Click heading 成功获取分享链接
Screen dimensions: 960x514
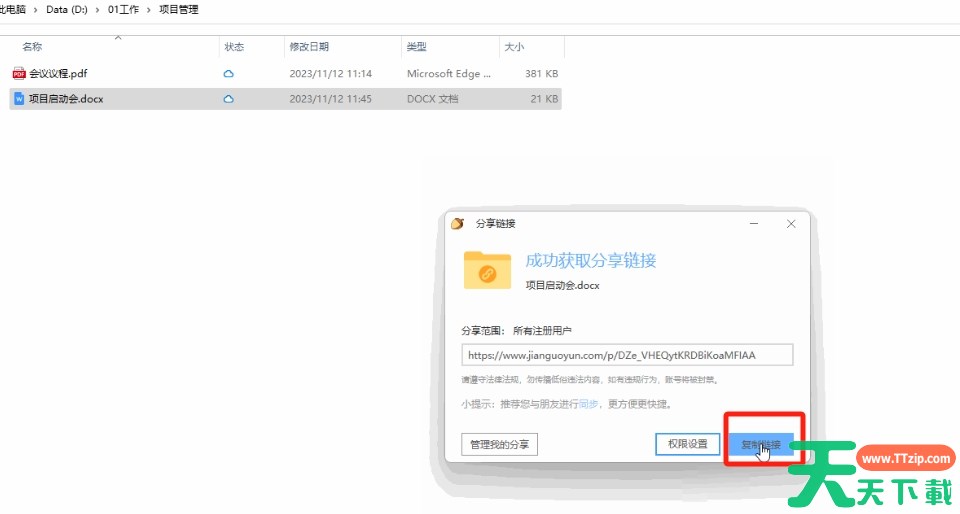point(591,260)
